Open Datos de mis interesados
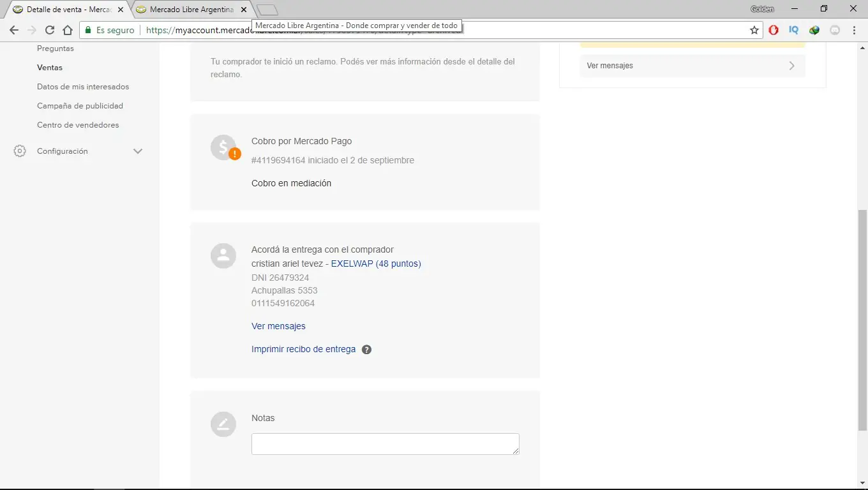 coord(83,87)
